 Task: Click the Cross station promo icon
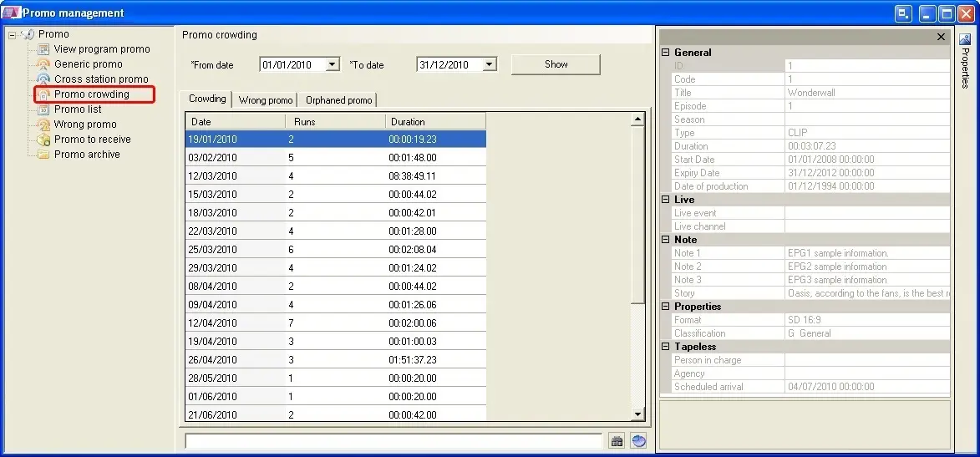tap(43, 79)
